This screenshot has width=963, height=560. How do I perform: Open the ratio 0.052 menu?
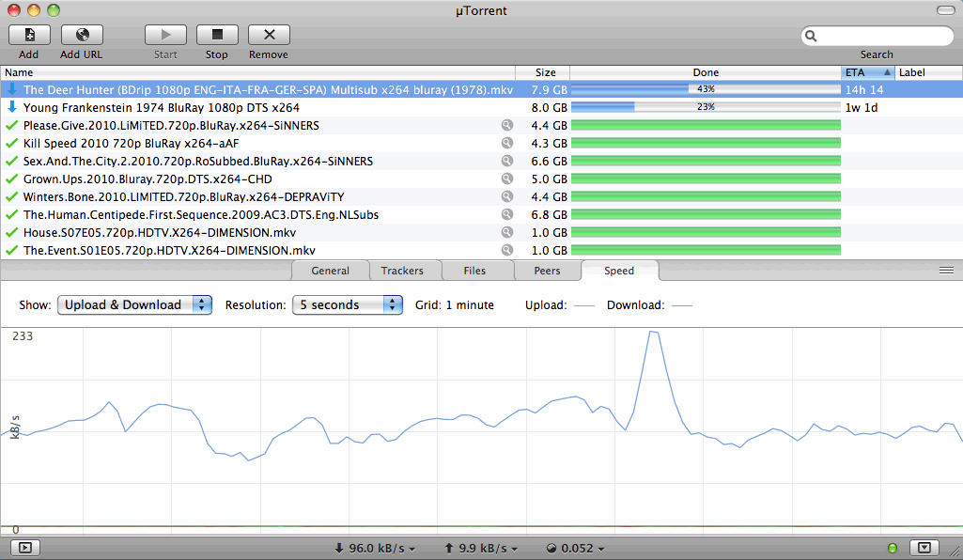pos(576,549)
